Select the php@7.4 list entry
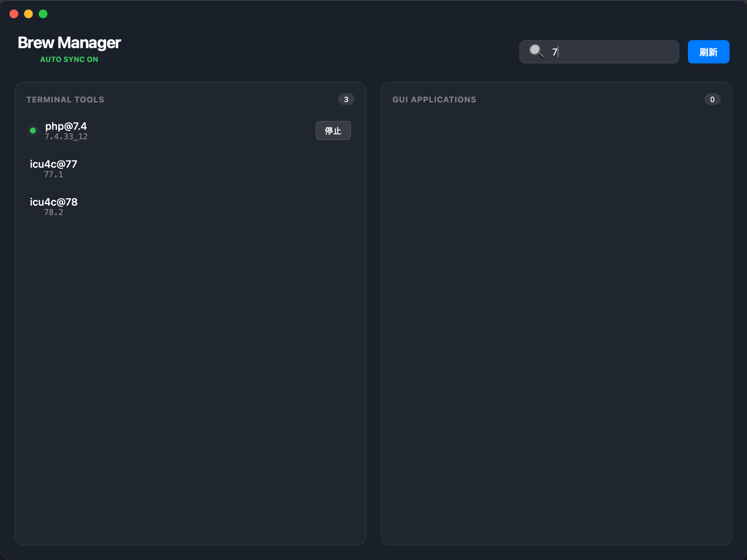The width and height of the screenshot is (747, 560). coord(66,126)
